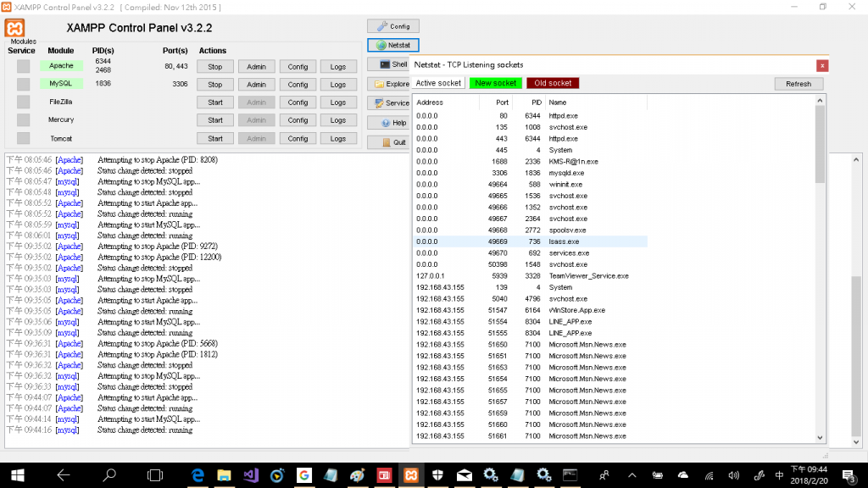Open the Google app on the taskbar
The height and width of the screenshot is (488, 868).
pos(304,475)
